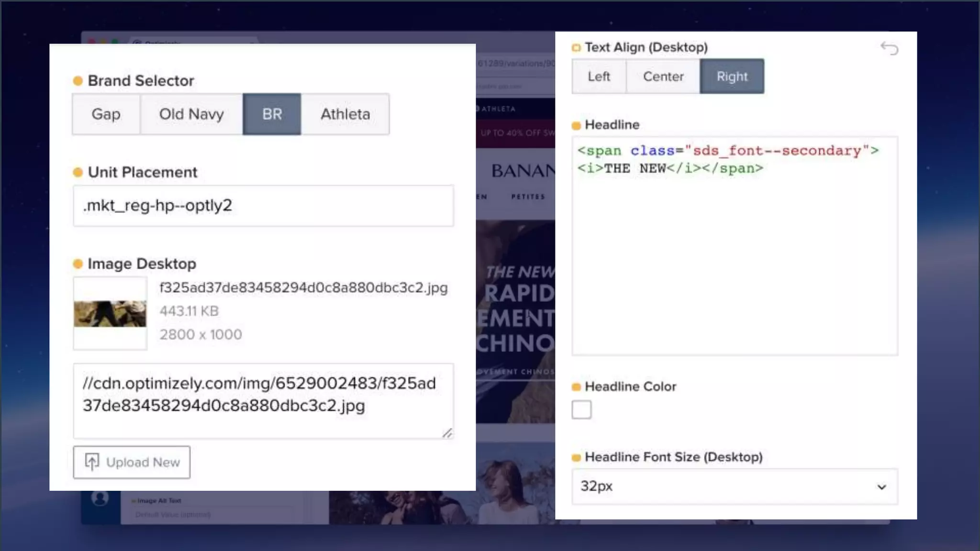Viewport: 980px width, 551px height.
Task: Click the resize handle of the image URL textarea
Action: [x=447, y=433]
